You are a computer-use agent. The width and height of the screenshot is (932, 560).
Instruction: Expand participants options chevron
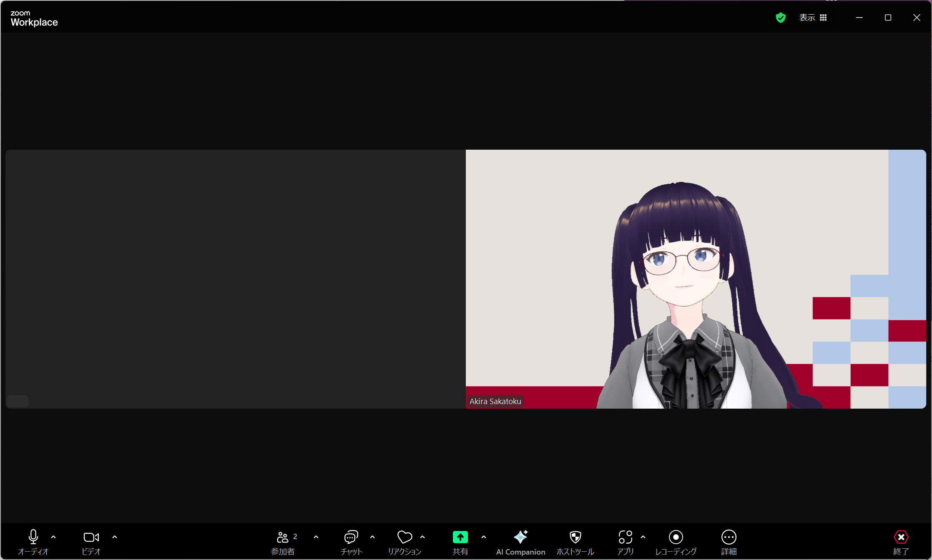(x=316, y=537)
